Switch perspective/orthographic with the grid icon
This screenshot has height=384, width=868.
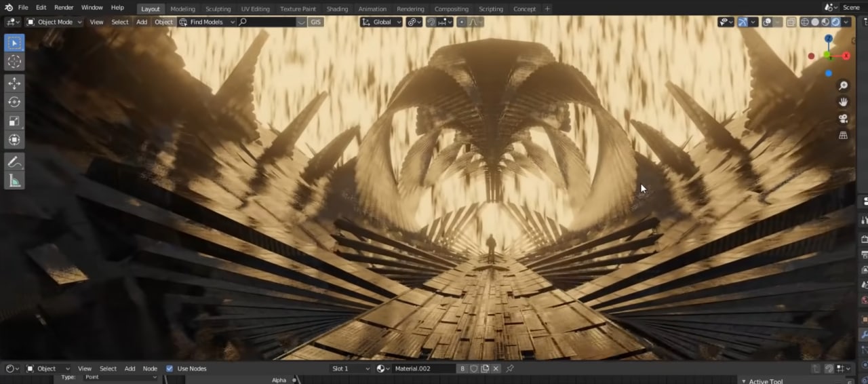[x=843, y=135]
